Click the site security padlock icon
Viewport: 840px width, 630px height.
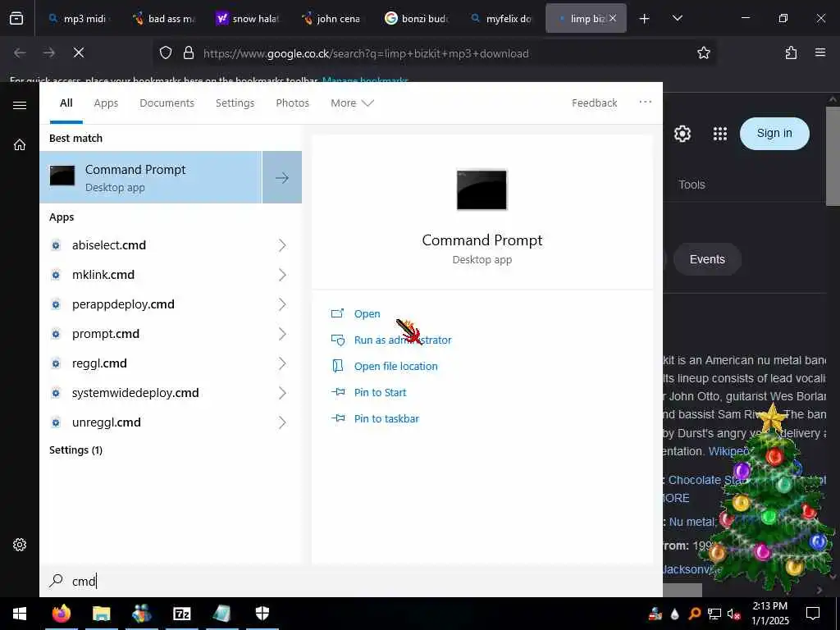188,52
